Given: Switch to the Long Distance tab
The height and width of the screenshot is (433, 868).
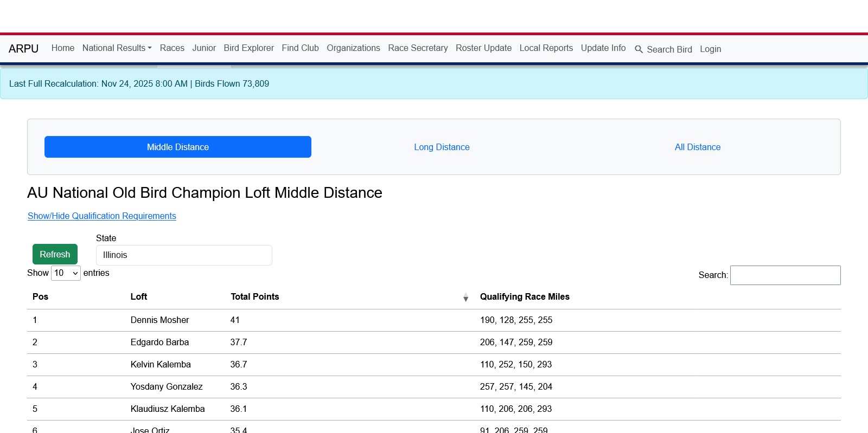Looking at the screenshot, I should click(442, 147).
